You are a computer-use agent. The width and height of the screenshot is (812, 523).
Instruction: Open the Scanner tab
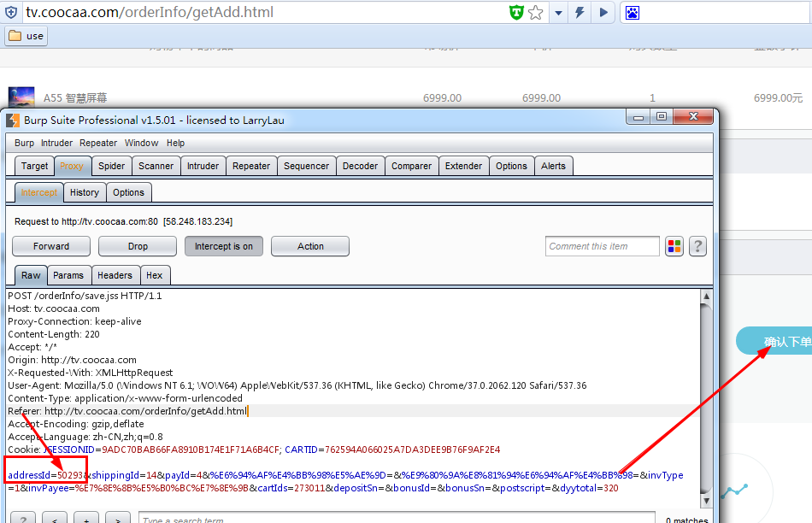click(x=156, y=167)
